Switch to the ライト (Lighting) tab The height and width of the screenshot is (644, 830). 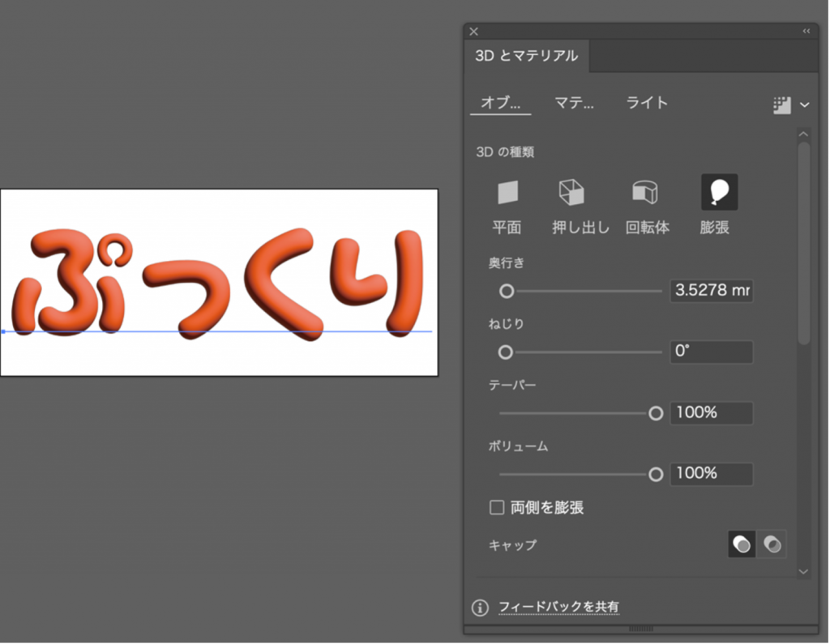[647, 103]
